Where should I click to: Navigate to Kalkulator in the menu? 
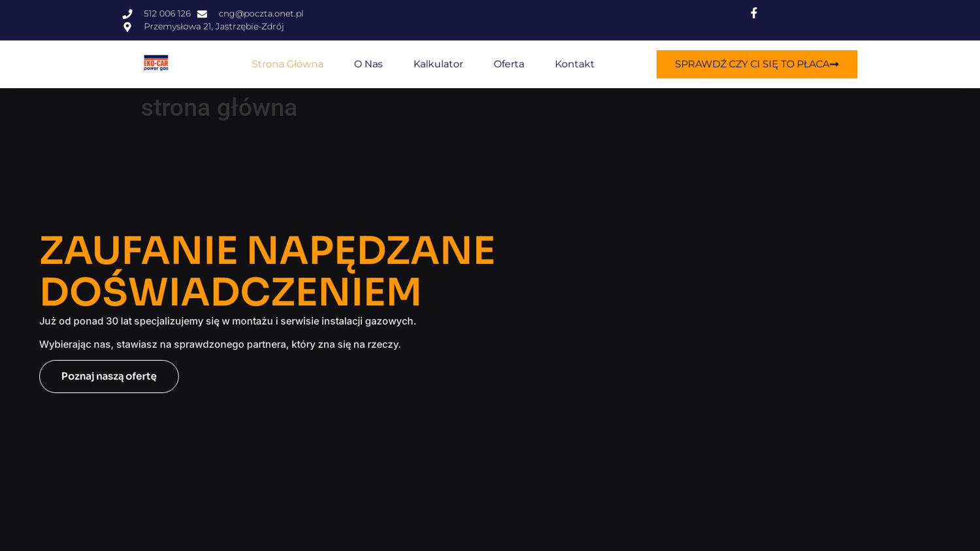click(438, 64)
